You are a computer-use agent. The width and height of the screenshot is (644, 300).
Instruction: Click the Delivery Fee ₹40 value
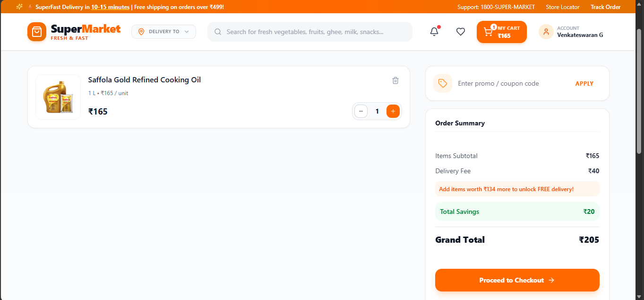(x=593, y=171)
